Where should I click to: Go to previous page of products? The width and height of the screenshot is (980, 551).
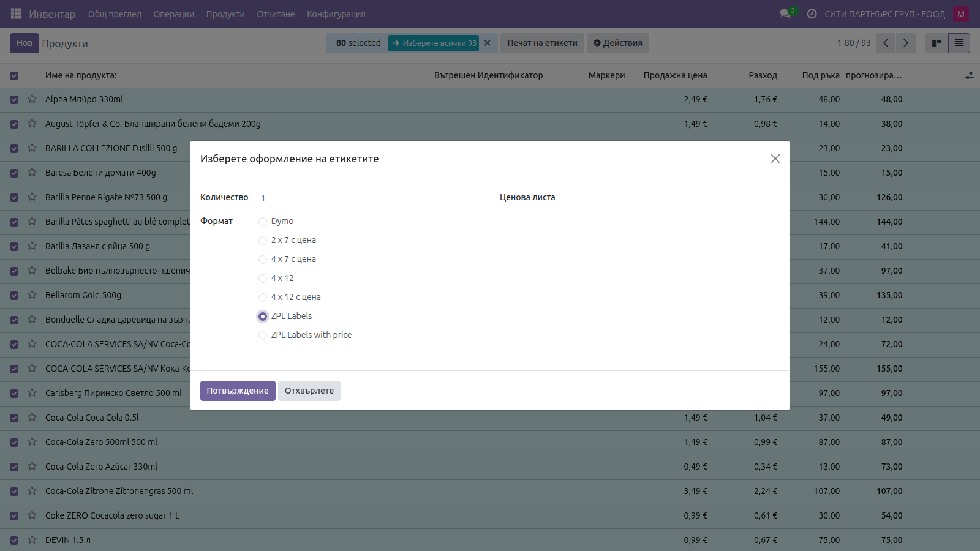point(886,43)
